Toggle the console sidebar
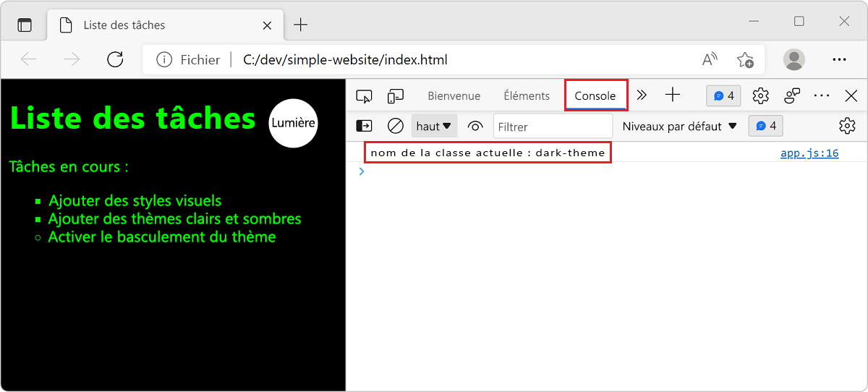 tap(365, 126)
